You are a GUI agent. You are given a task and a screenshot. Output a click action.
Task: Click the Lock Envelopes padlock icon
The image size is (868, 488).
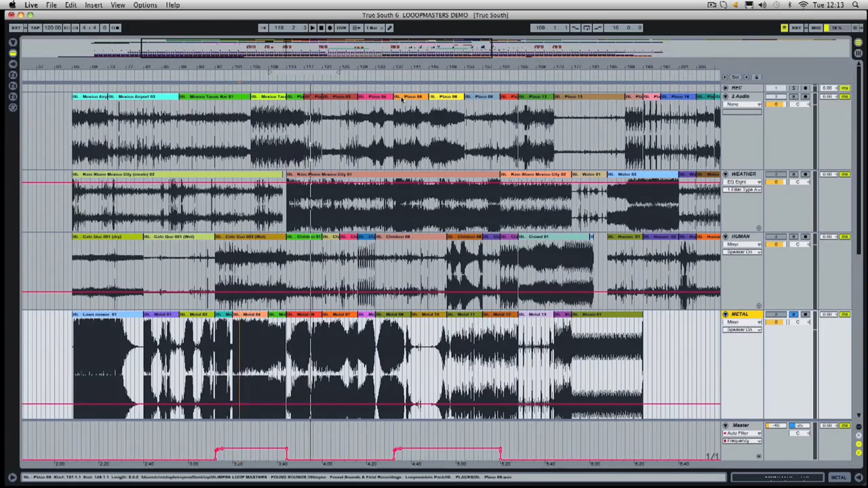(757, 77)
